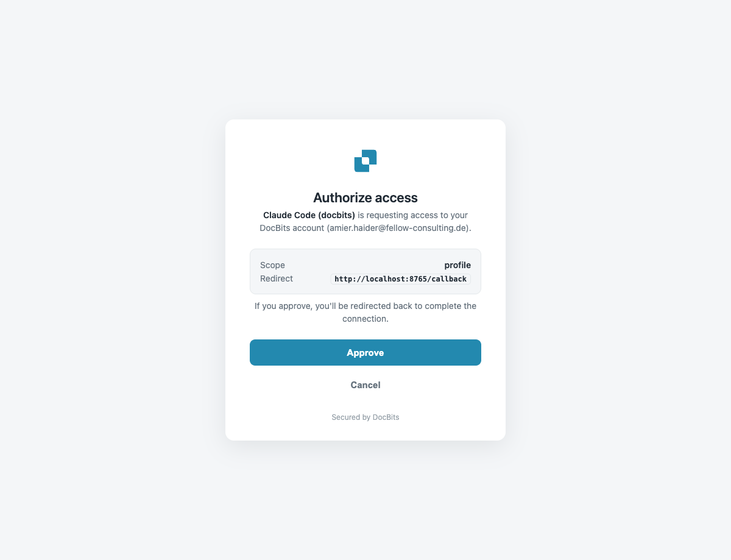Click the "Redirect" label
The width and height of the screenshot is (731, 560).
(277, 278)
